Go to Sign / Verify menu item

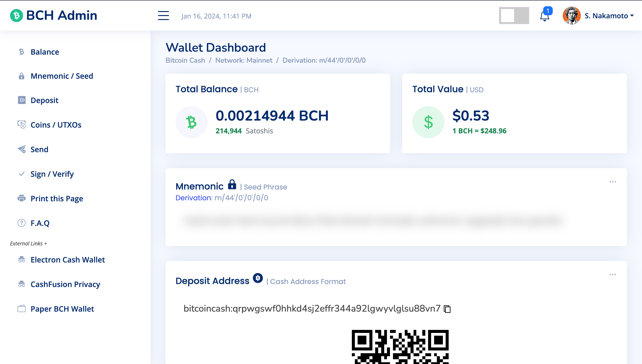52,174
